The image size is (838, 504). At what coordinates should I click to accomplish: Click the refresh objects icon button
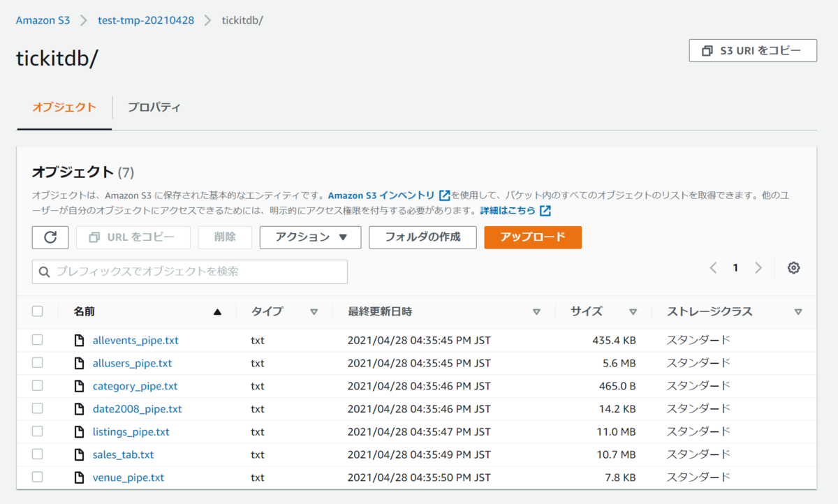pyautogui.click(x=50, y=237)
